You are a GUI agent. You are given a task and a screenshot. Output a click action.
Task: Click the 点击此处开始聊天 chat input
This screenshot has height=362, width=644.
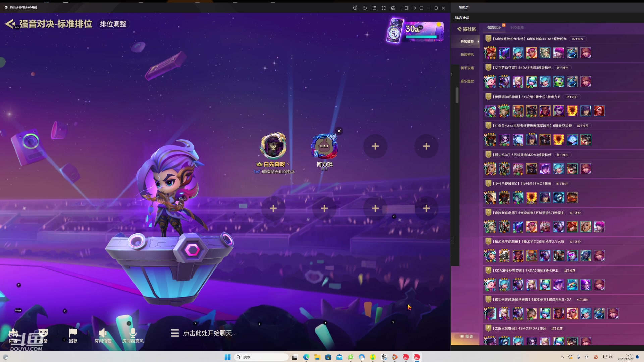[x=210, y=333]
